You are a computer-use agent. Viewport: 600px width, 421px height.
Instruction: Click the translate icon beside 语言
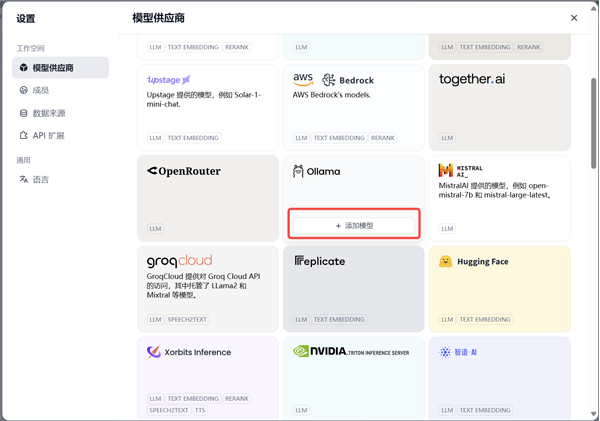tap(24, 179)
